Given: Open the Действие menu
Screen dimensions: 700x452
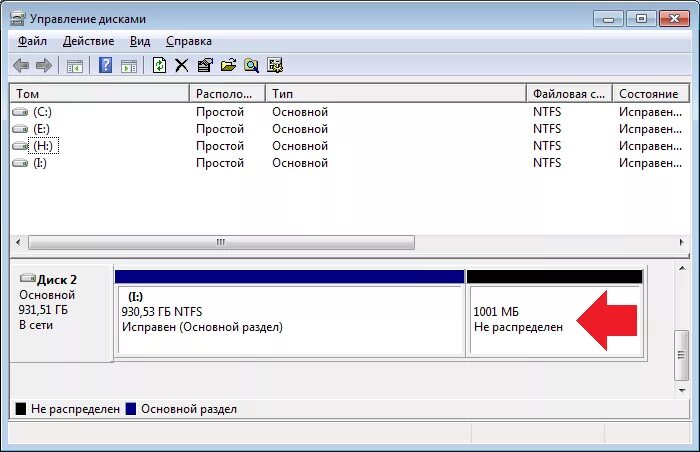Looking at the screenshot, I should coord(88,41).
